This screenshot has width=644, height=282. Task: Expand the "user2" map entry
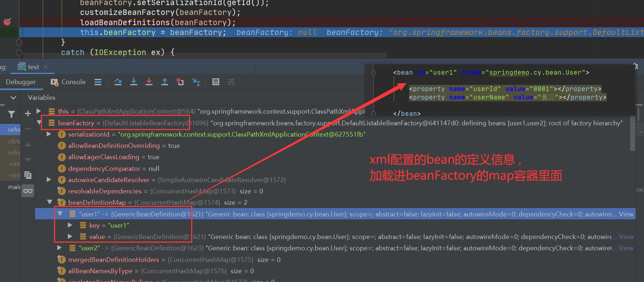point(59,248)
